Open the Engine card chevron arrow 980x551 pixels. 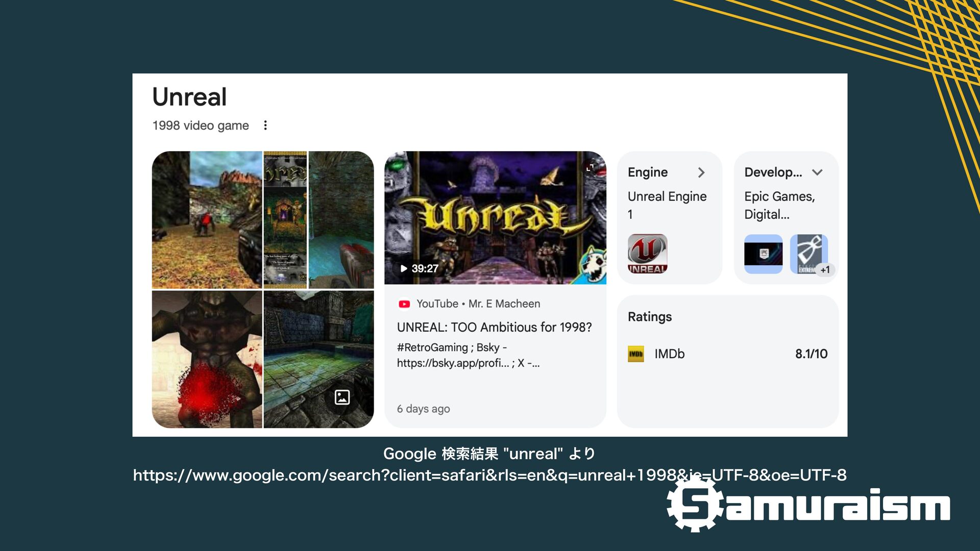point(701,172)
